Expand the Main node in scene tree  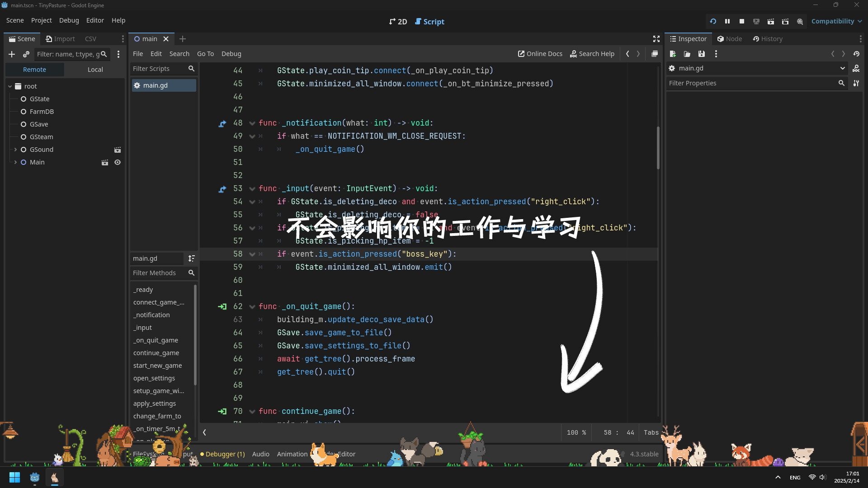pos(15,162)
